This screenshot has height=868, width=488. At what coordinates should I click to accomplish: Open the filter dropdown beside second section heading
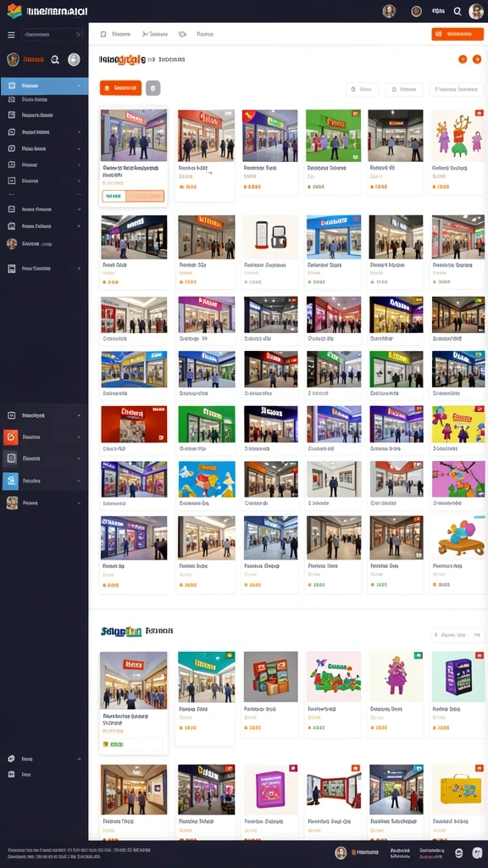tap(457, 635)
